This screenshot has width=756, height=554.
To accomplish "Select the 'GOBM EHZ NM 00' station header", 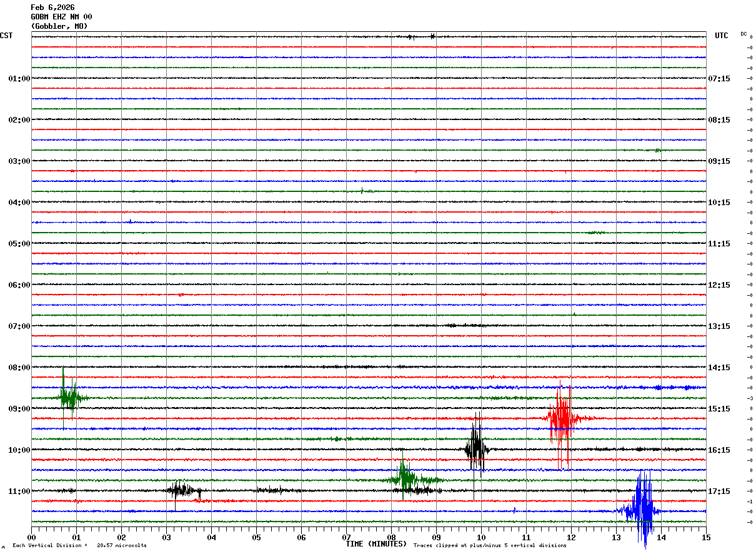I will click(x=61, y=17).
